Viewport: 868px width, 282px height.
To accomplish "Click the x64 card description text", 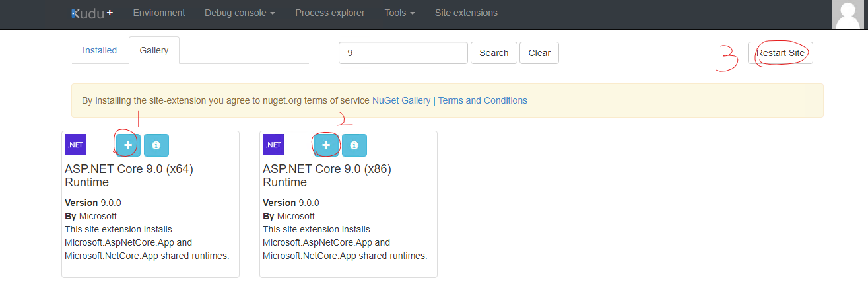I will click(x=147, y=242).
